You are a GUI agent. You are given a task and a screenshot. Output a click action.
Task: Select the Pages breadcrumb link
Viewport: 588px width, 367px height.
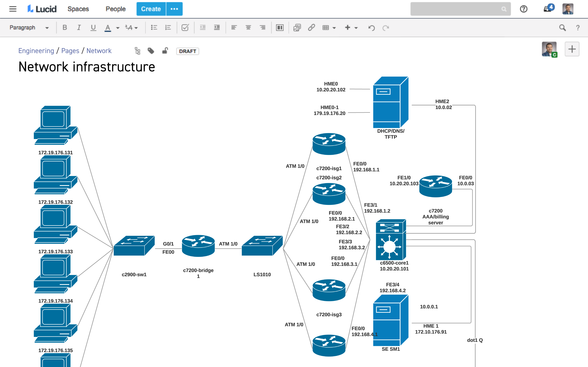[70, 51]
